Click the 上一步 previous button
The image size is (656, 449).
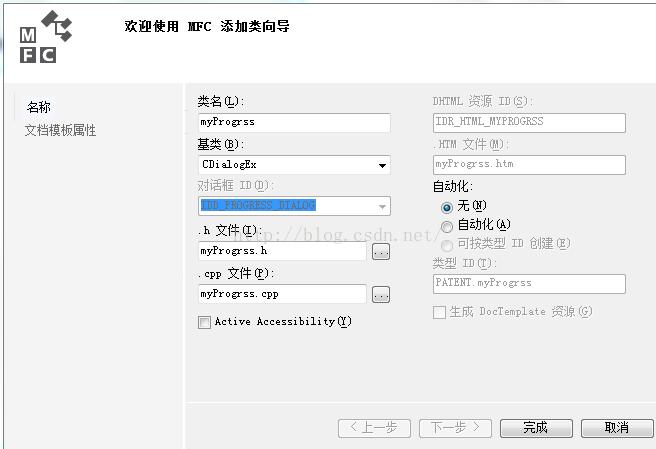pos(374,428)
